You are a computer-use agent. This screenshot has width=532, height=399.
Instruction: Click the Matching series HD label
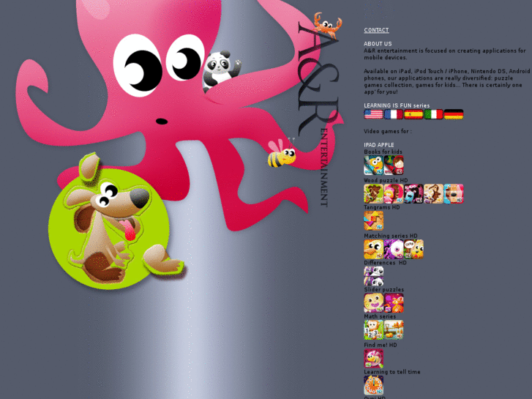[391, 236]
